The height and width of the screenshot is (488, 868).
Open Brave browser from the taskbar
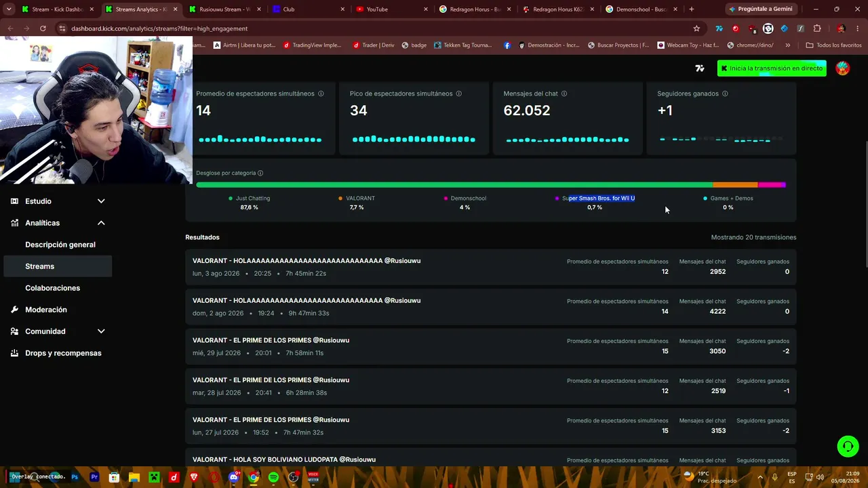coord(194,477)
